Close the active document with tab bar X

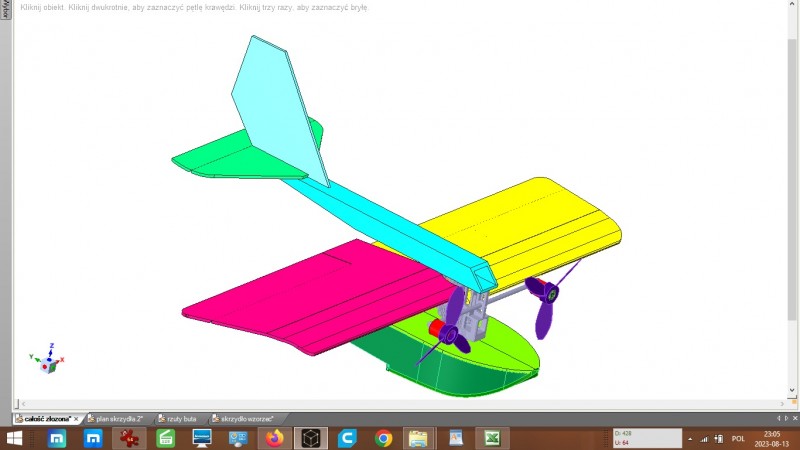[x=795, y=418]
